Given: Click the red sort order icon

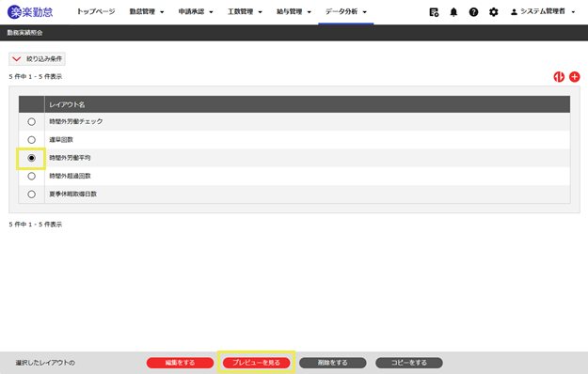Looking at the screenshot, I should (x=559, y=77).
